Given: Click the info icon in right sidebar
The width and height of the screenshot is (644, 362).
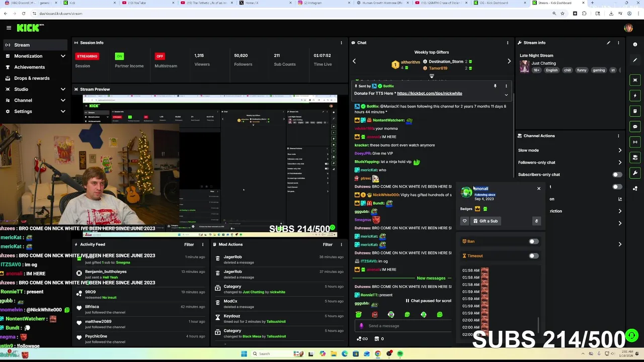Looking at the screenshot, I should pyautogui.click(x=635, y=44).
